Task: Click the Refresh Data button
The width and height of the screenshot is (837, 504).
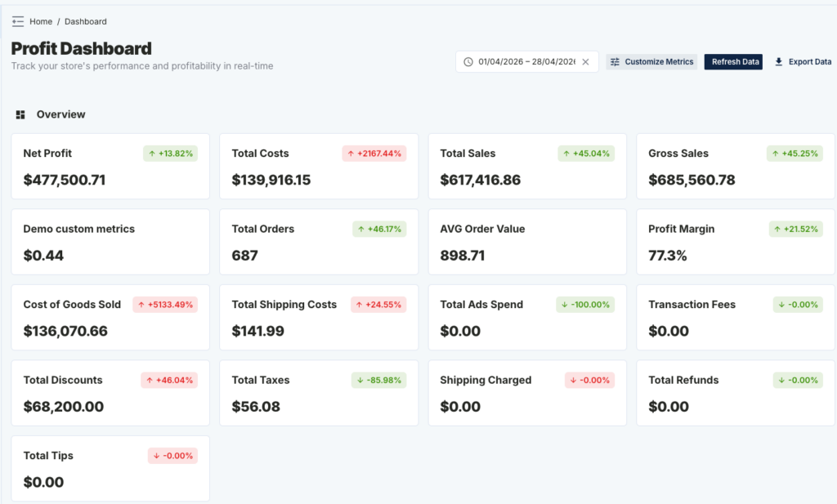Action: (x=733, y=62)
